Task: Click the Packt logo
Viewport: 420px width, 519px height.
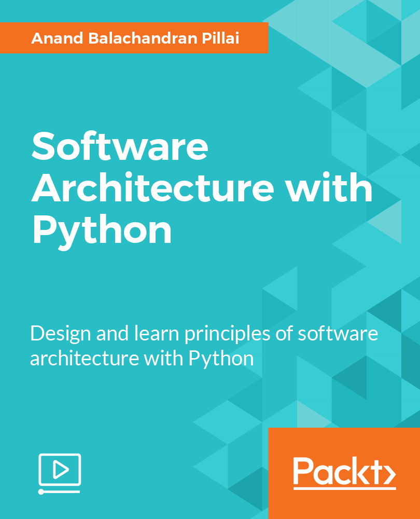Action: (x=344, y=472)
